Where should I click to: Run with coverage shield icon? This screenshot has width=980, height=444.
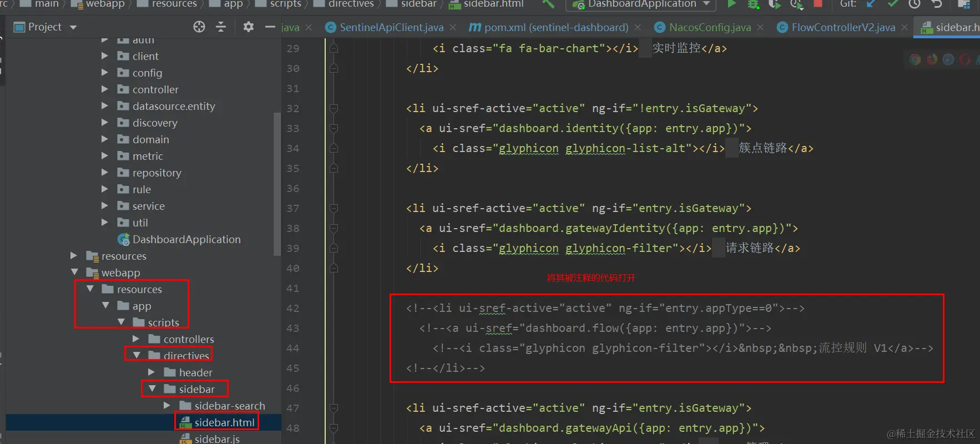click(774, 4)
